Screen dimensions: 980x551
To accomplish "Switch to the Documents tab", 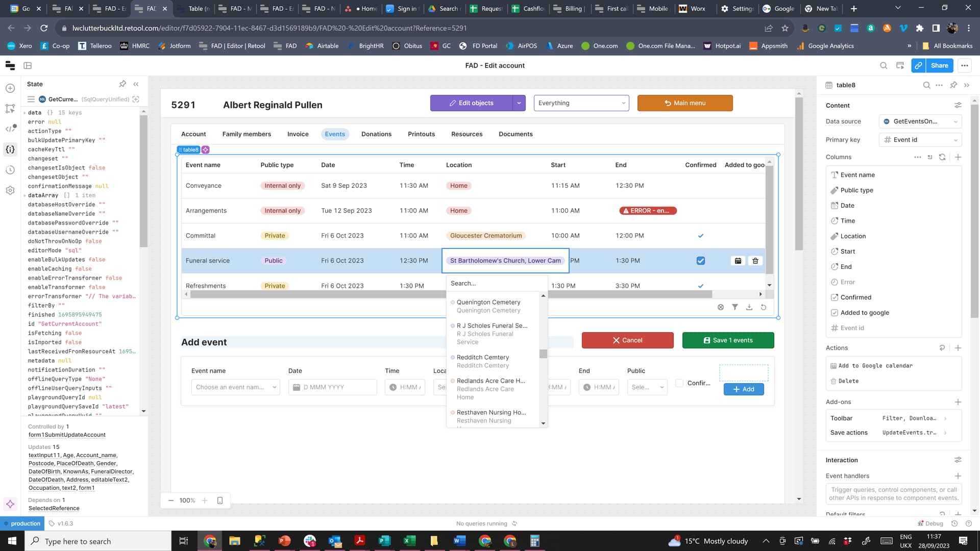I will [x=516, y=134].
